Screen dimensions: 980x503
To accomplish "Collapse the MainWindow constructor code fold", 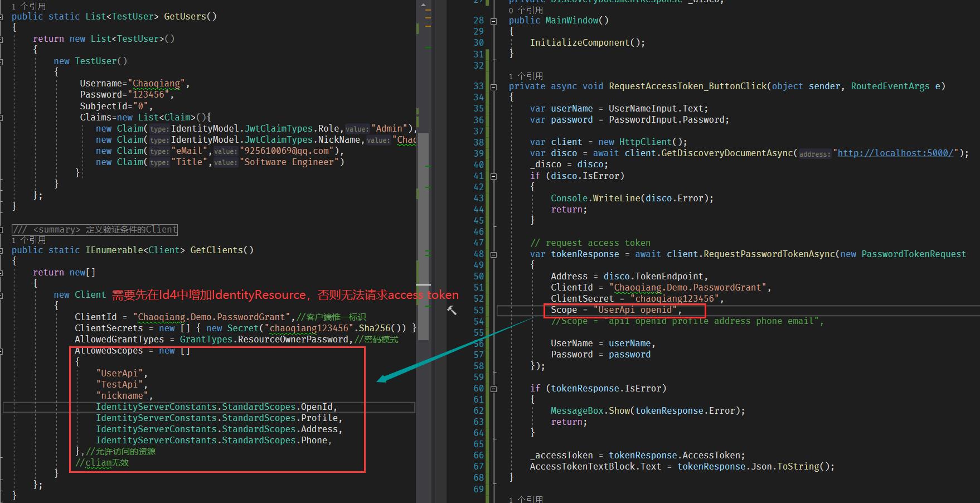I will [x=494, y=20].
